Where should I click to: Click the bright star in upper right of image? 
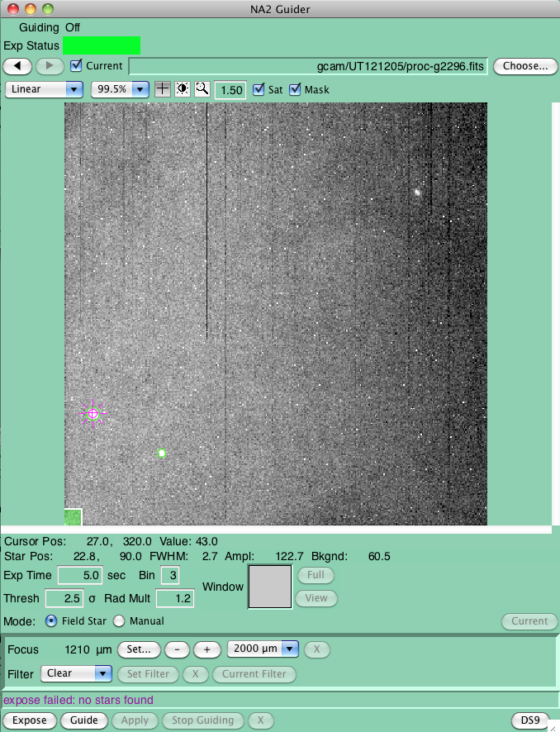(x=417, y=192)
